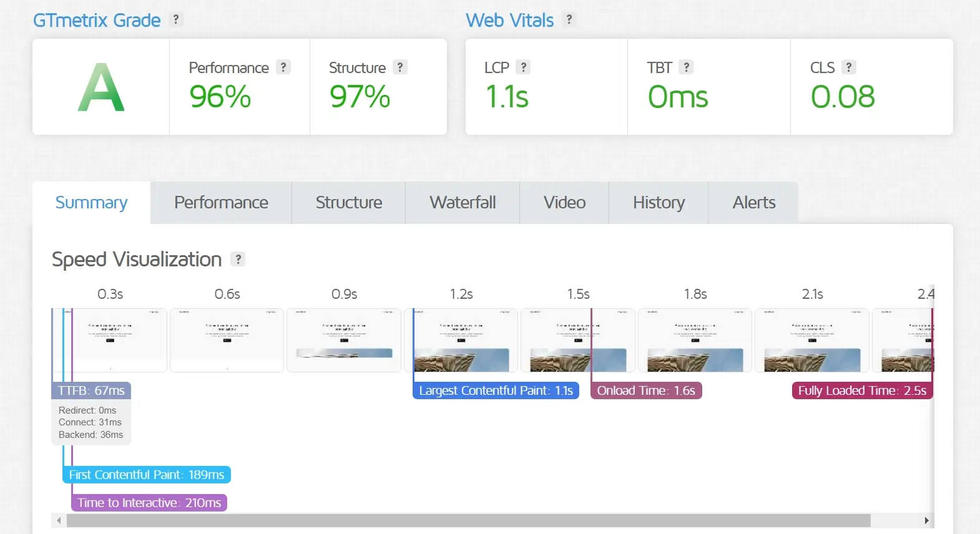The height and width of the screenshot is (534, 980).
Task: Click help icon next to Structure score
Action: (x=400, y=67)
